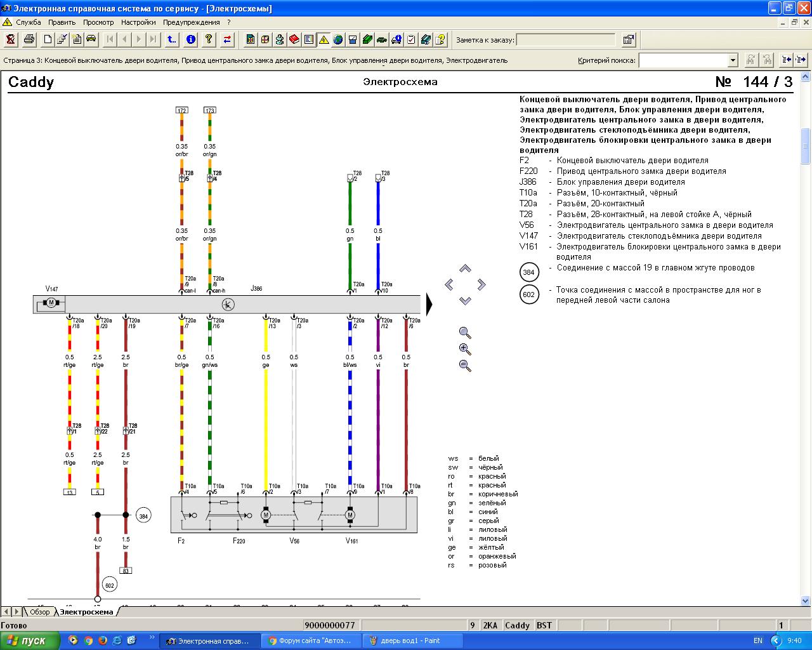Expand the Критерий поиска dropdown
812x650 pixels.
tap(733, 60)
